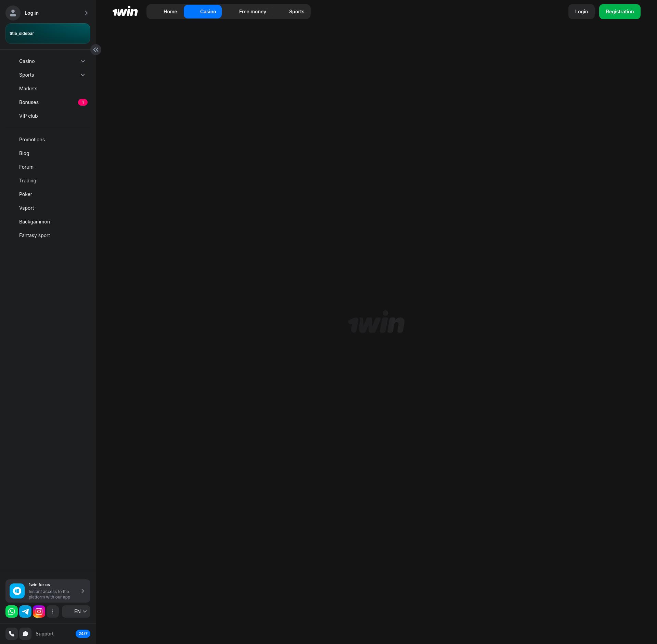Open Bonuses in the sidebar
Screen dimensions: 657x644
(x=29, y=102)
